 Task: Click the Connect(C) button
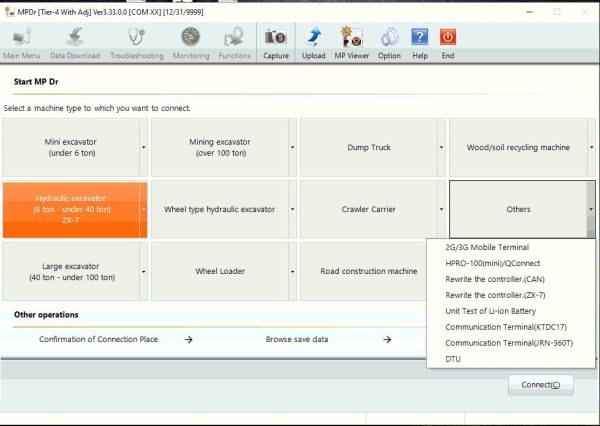click(541, 385)
